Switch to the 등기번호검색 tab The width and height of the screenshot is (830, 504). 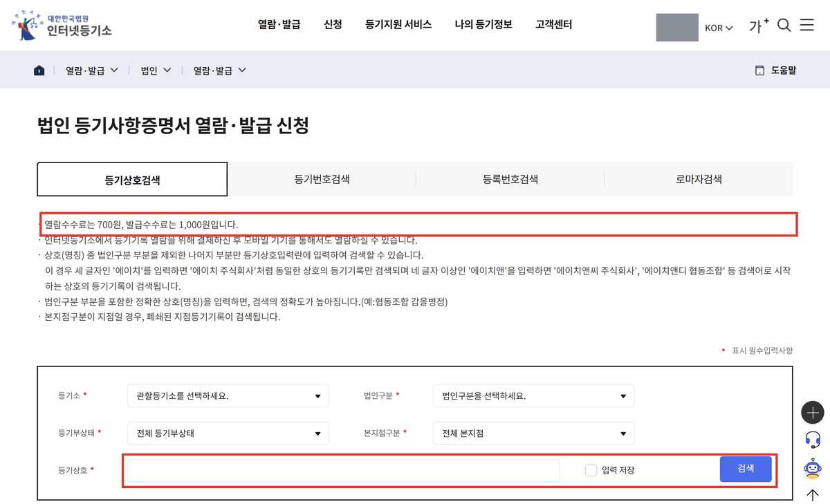point(322,179)
